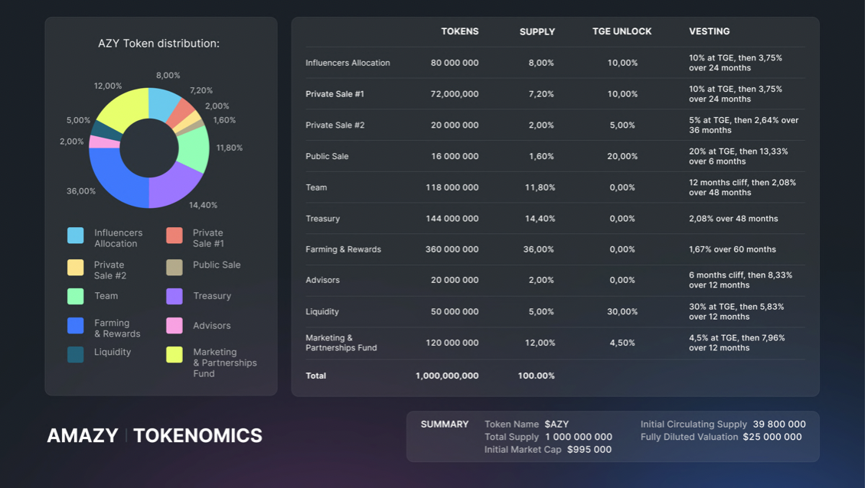
Task: Select the lime-yellow 12,00% donut slice
Action: click(126, 109)
